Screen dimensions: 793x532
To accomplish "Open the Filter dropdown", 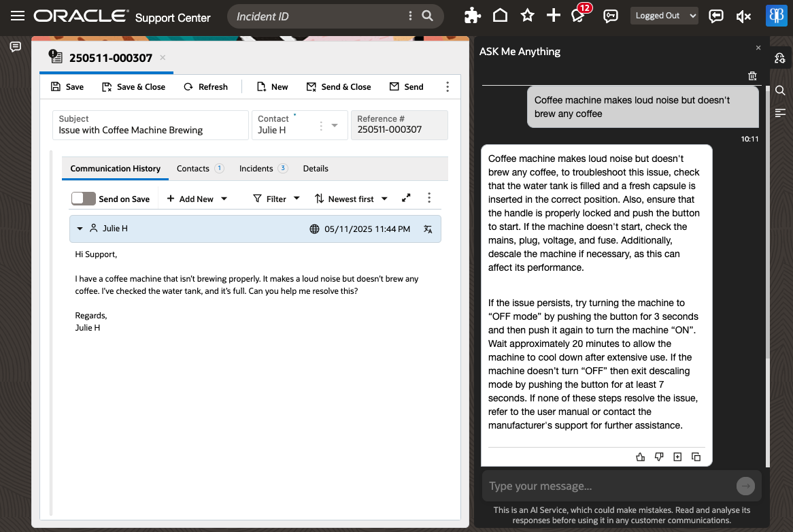I will click(x=276, y=199).
